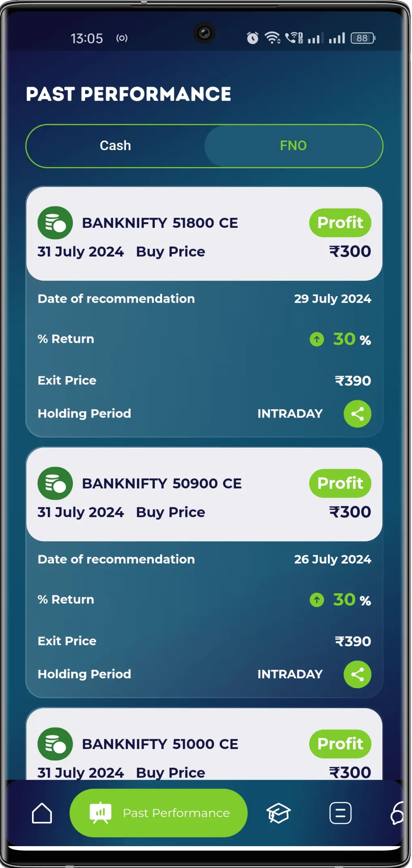Select the FNO tab
Screen dimensions: 412x868
click(x=293, y=146)
